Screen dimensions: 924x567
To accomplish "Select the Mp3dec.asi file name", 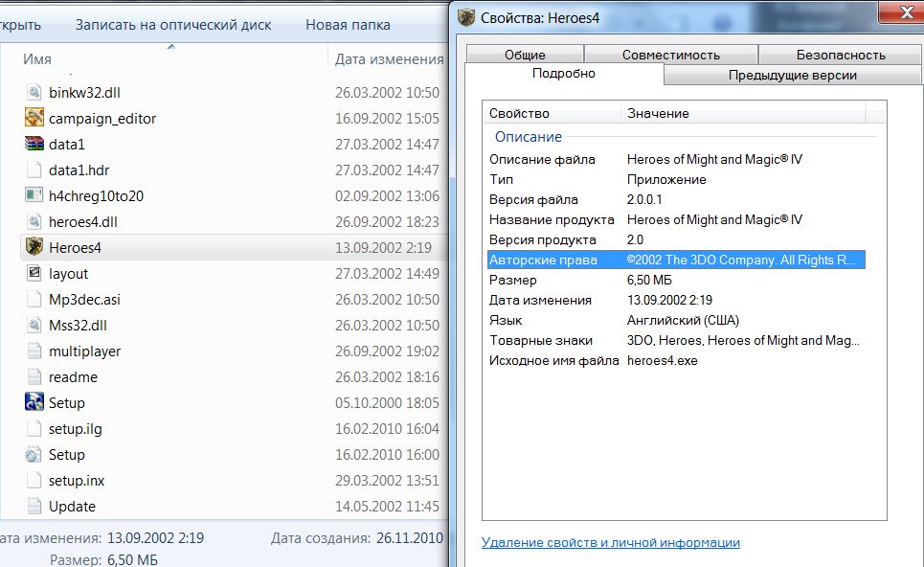I will (84, 300).
